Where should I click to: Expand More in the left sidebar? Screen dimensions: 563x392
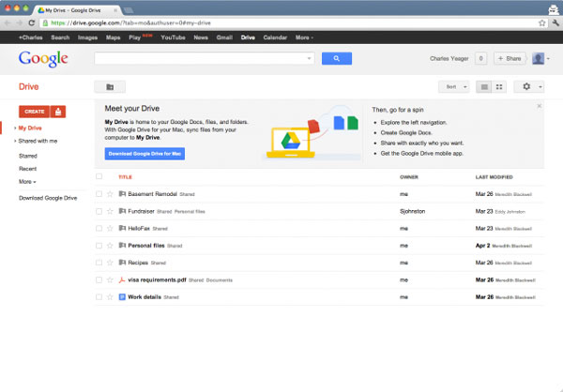[x=27, y=182]
